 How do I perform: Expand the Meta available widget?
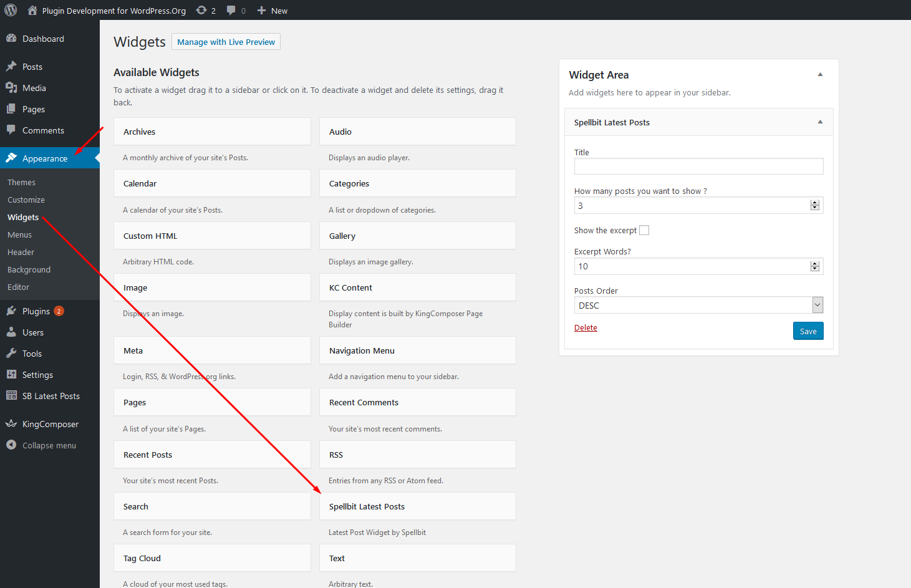click(212, 350)
